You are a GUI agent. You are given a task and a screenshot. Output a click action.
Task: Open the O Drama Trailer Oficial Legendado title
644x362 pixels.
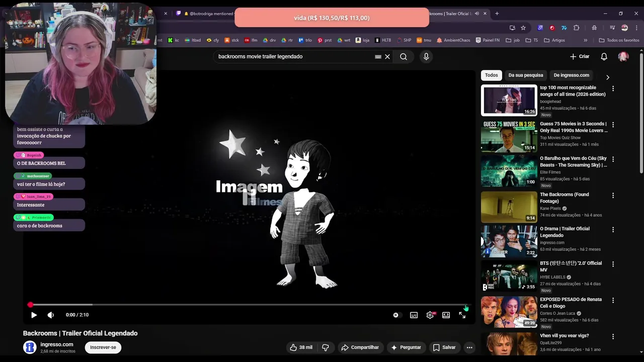tap(565, 232)
